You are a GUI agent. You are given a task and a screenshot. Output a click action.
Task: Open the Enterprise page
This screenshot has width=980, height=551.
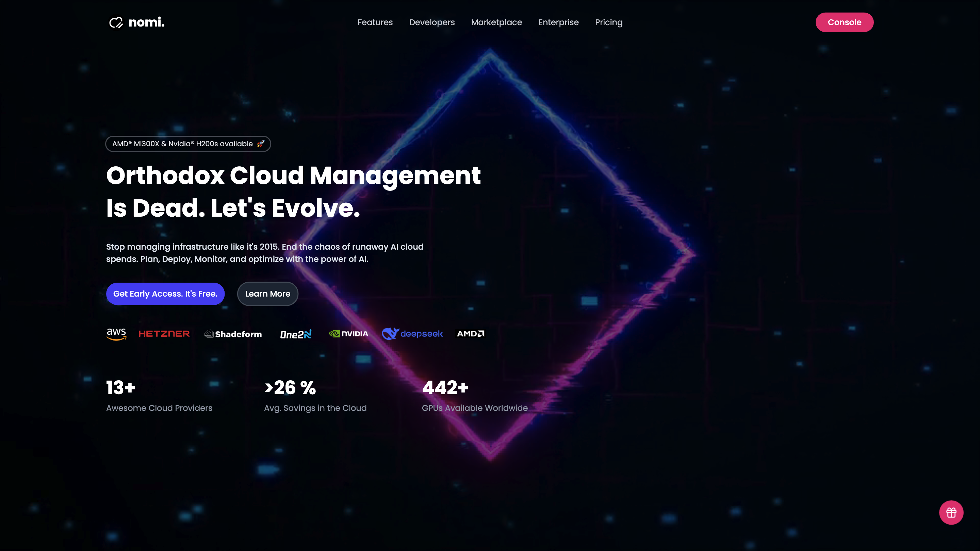558,22
